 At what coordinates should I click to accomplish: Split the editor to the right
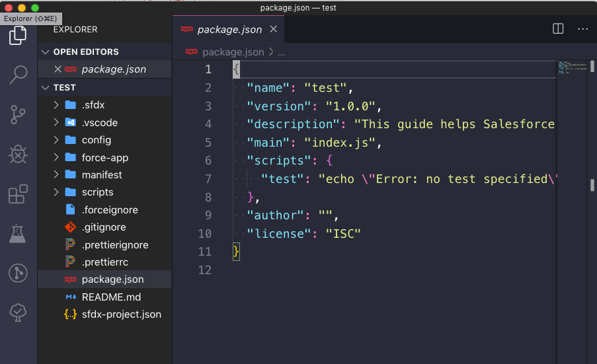pyautogui.click(x=558, y=28)
